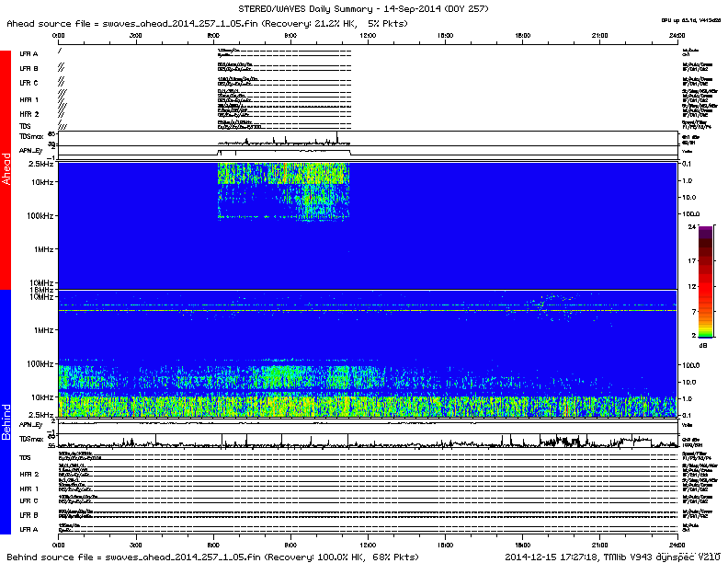728x563 pixels.
Task: Click the red Ahead spacecraft label bar
Action: (6, 169)
